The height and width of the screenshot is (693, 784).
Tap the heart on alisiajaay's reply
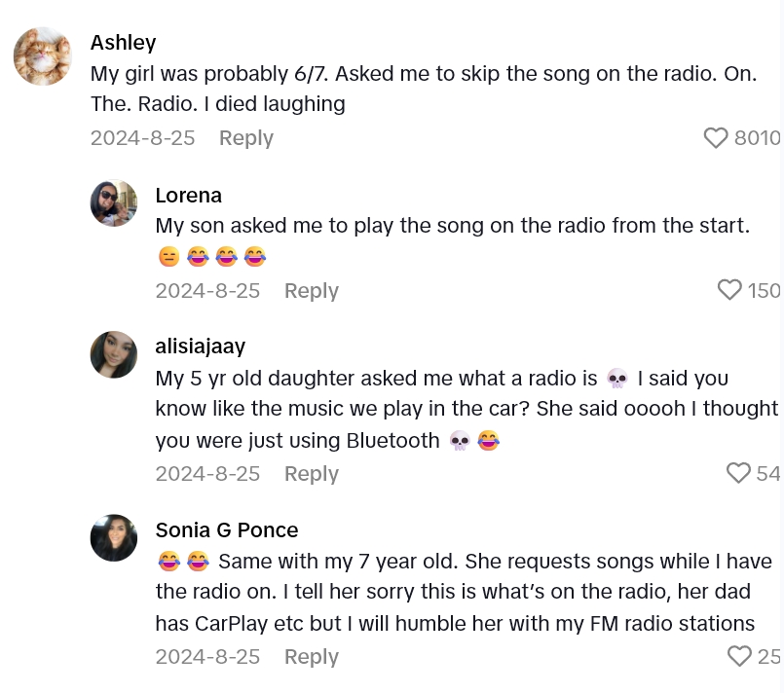coord(739,473)
